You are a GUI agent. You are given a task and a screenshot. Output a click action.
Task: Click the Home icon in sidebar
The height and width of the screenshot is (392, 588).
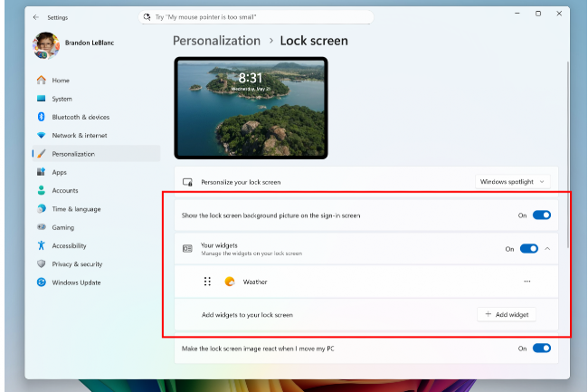point(41,81)
